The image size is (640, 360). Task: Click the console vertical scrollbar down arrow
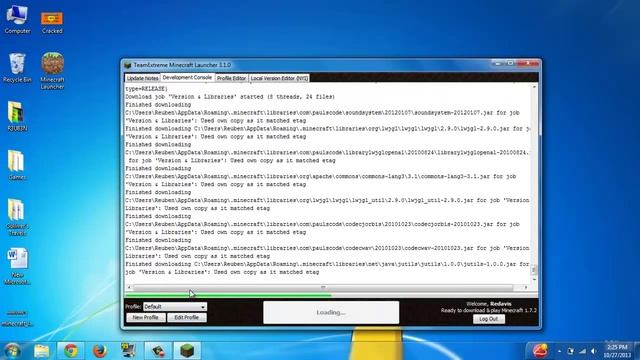point(534,279)
